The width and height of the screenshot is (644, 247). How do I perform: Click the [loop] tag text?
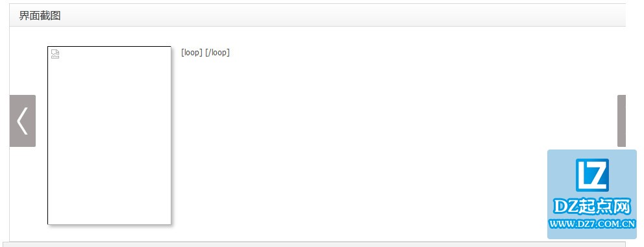point(192,53)
